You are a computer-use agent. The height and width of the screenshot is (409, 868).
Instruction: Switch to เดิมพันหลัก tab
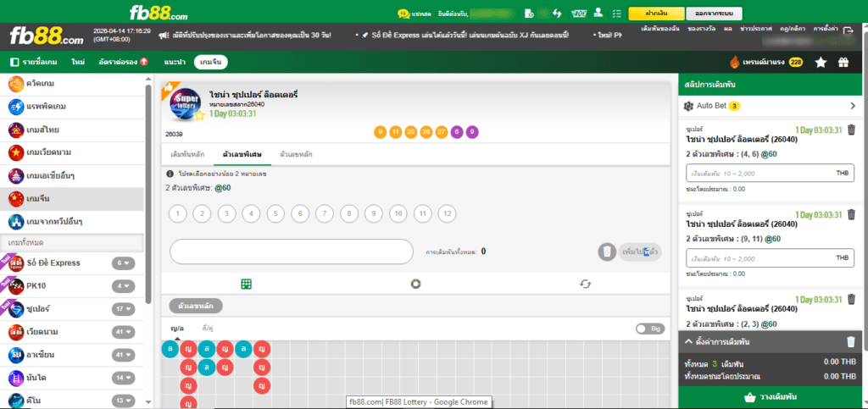pos(187,154)
